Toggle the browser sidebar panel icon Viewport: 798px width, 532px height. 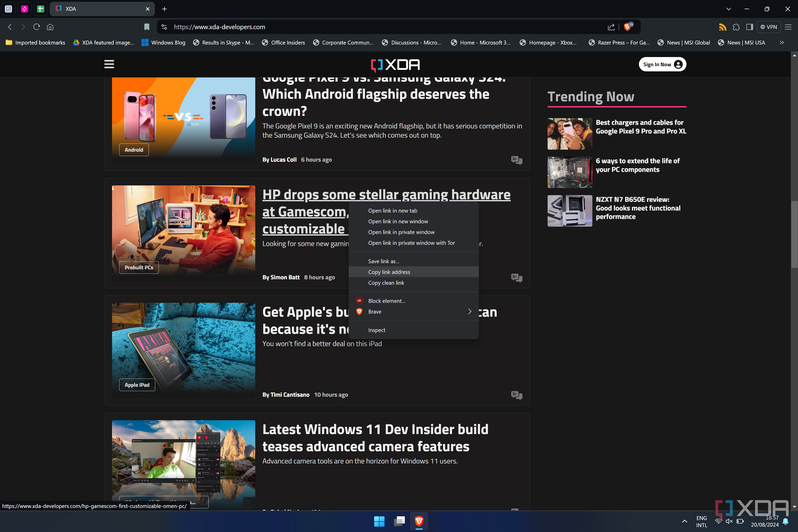(x=749, y=27)
